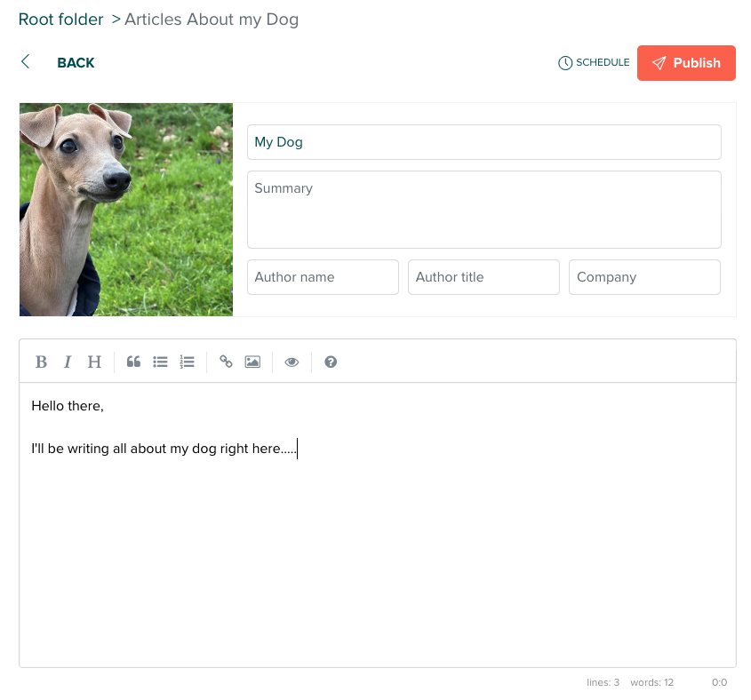This screenshot has height=700, width=751.
Task: Insert a blockquote in the article body
Action: [133, 362]
